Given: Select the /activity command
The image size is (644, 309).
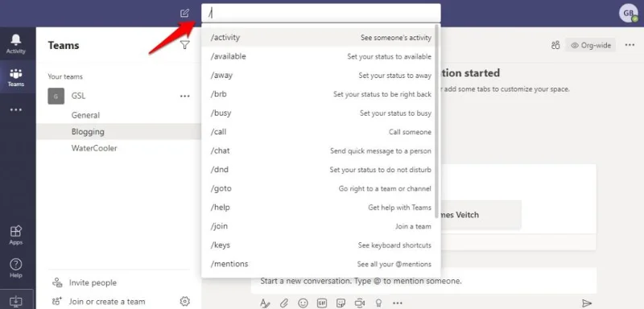Looking at the screenshot, I should click(320, 37).
